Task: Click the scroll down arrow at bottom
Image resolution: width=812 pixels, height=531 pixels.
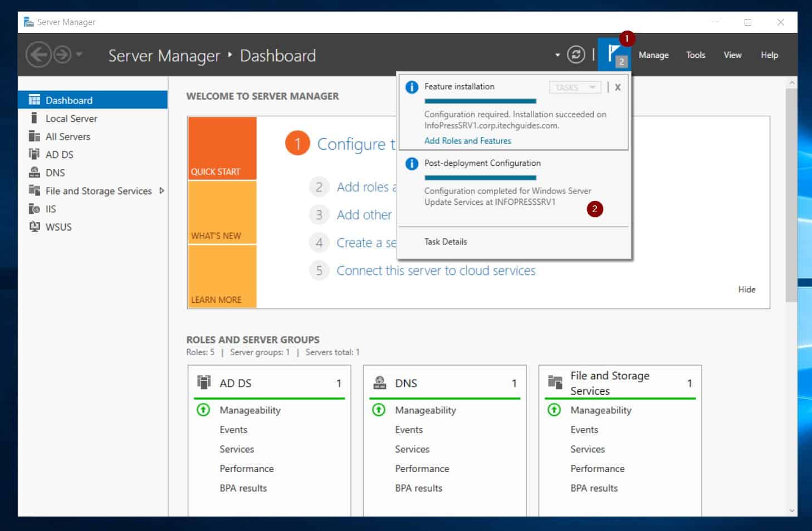Action: [791, 510]
